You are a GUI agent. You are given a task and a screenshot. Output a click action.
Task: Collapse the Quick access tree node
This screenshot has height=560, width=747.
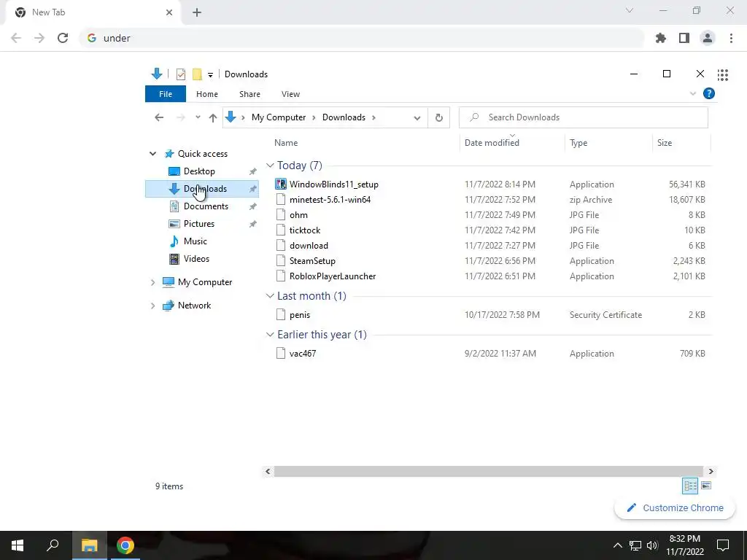click(x=152, y=153)
